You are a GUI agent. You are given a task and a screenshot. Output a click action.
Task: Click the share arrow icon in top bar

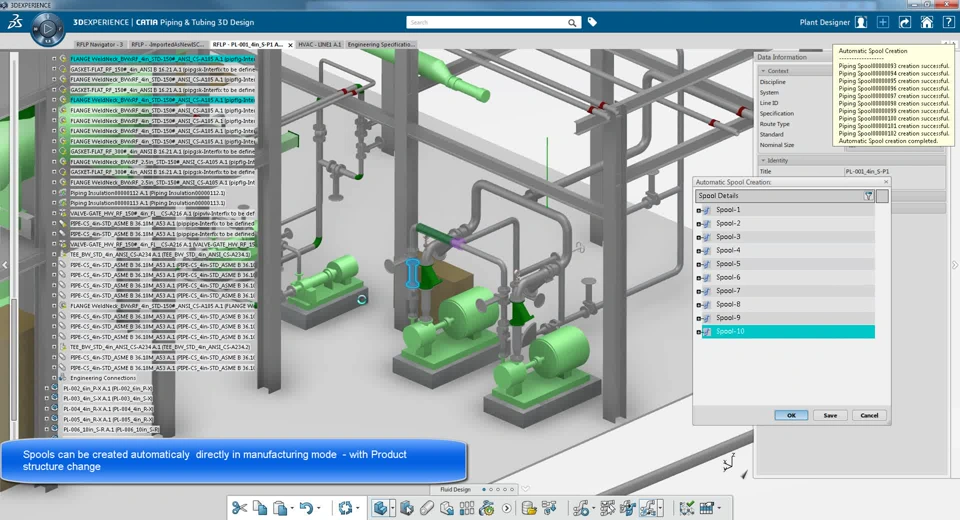click(x=905, y=22)
